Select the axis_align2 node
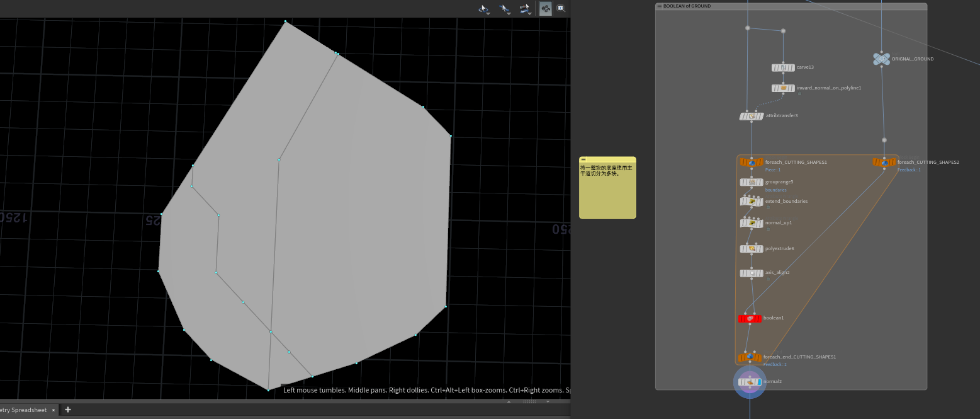This screenshot has height=419, width=980. click(752, 273)
